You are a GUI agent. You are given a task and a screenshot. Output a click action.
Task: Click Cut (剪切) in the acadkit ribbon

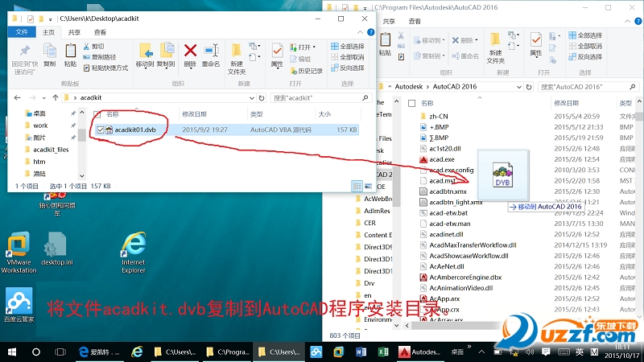click(x=94, y=47)
